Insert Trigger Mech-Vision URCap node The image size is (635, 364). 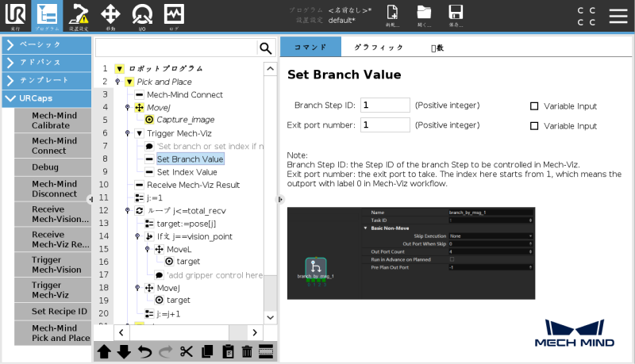[x=52, y=265]
